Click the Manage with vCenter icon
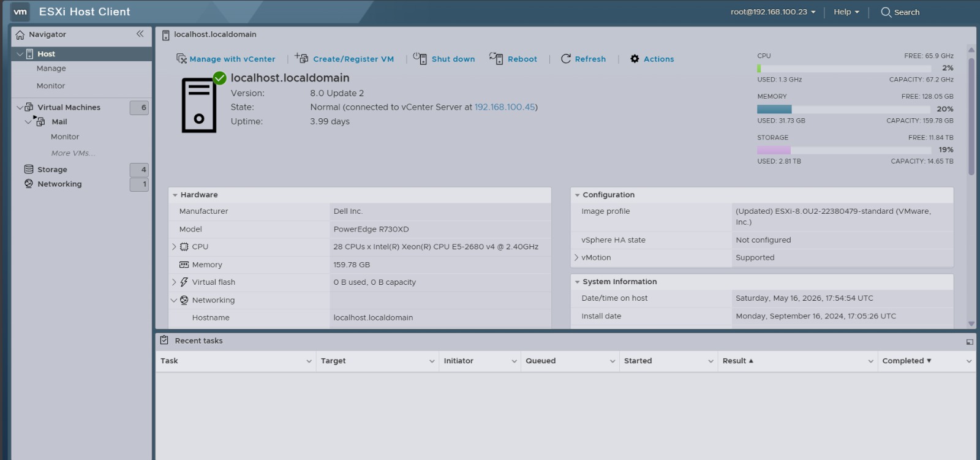Viewport: 980px width, 460px height. click(181, 59)
